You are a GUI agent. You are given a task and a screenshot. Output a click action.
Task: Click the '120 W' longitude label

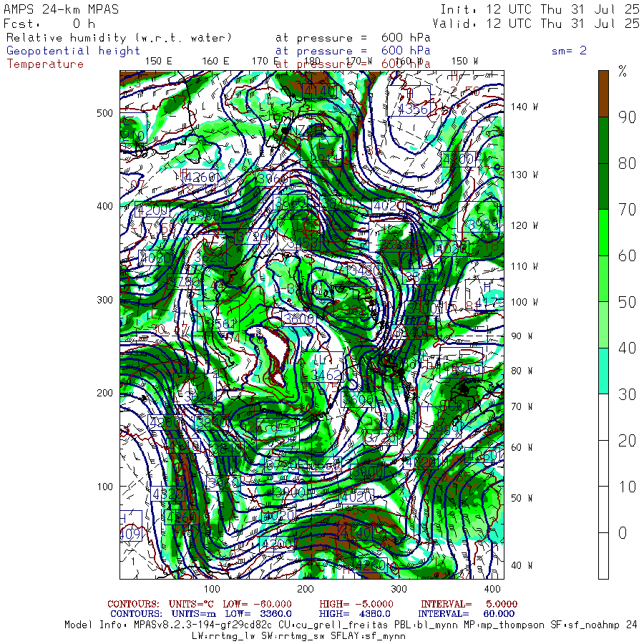coord(524,225)
